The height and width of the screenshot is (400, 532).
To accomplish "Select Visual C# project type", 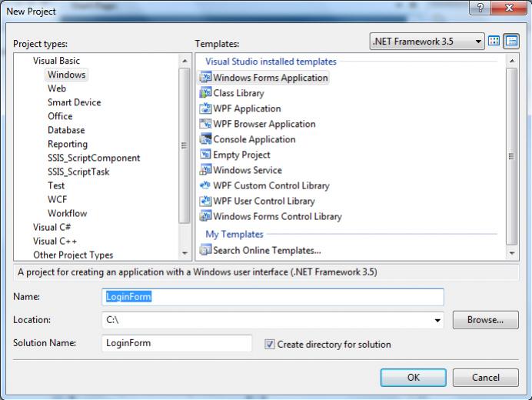I will coord(52,227).
